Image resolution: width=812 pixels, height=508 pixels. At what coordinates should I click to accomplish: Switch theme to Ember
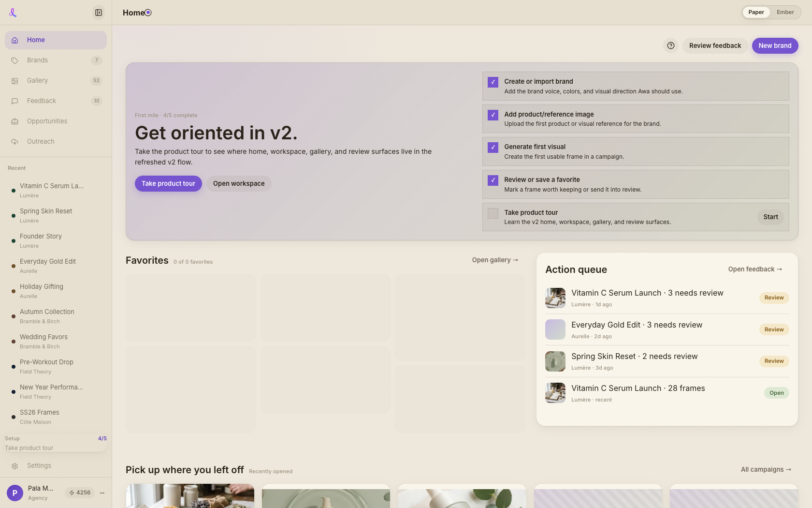(785, 13)
